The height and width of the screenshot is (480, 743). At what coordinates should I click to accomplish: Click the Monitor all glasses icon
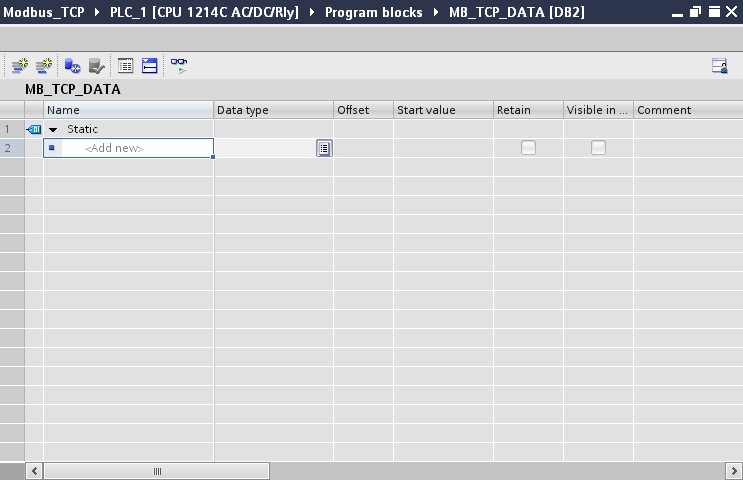(179, 65)
